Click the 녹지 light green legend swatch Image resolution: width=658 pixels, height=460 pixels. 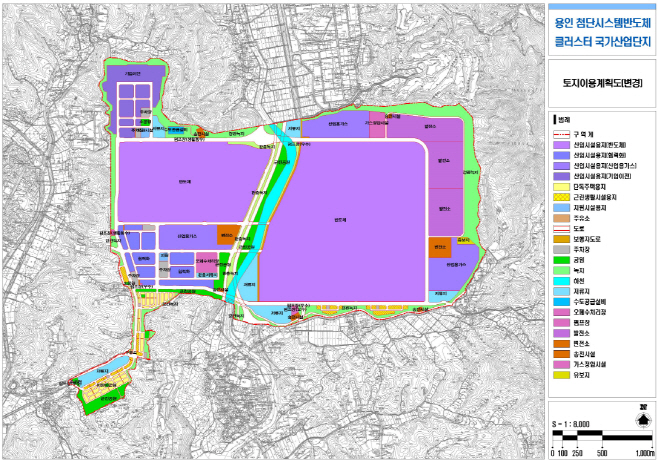click(x=560, y=270)
